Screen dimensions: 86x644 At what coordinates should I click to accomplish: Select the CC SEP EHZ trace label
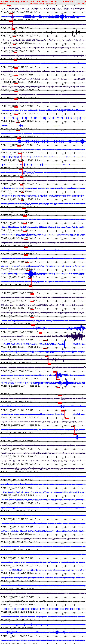20,277
